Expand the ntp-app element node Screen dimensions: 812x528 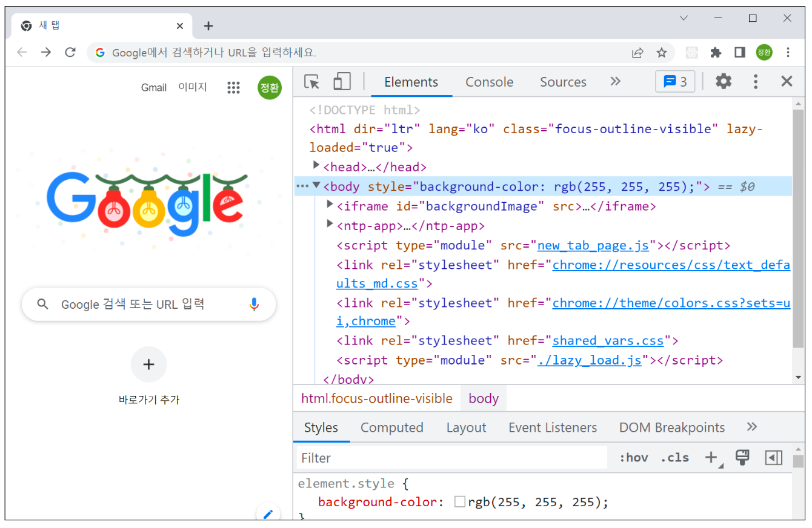coord(330,224)
